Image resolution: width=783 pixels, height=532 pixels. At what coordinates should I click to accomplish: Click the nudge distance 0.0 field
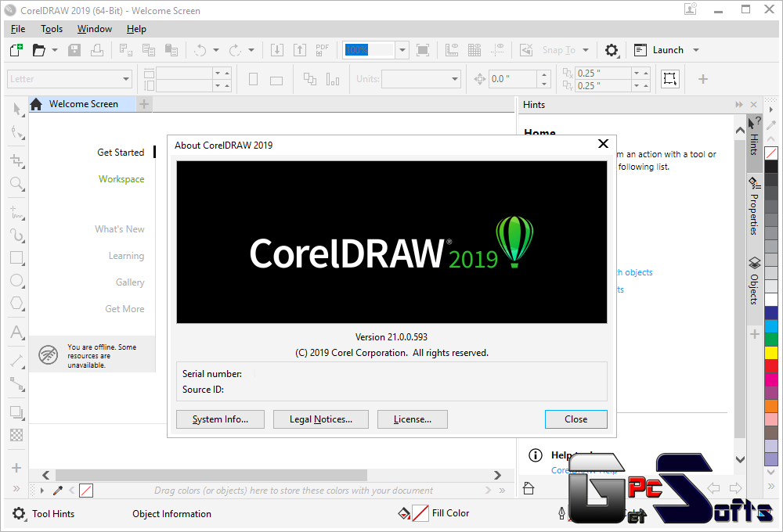click(513, 79)
